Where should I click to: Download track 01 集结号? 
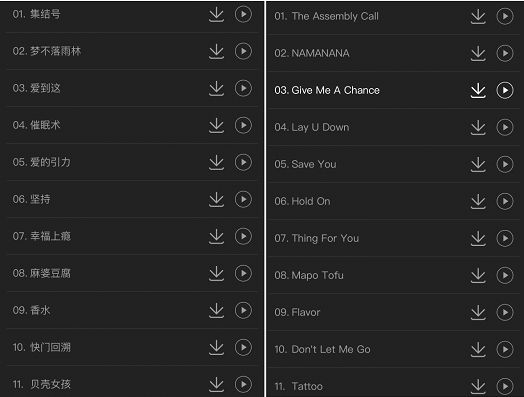(216, 14)
